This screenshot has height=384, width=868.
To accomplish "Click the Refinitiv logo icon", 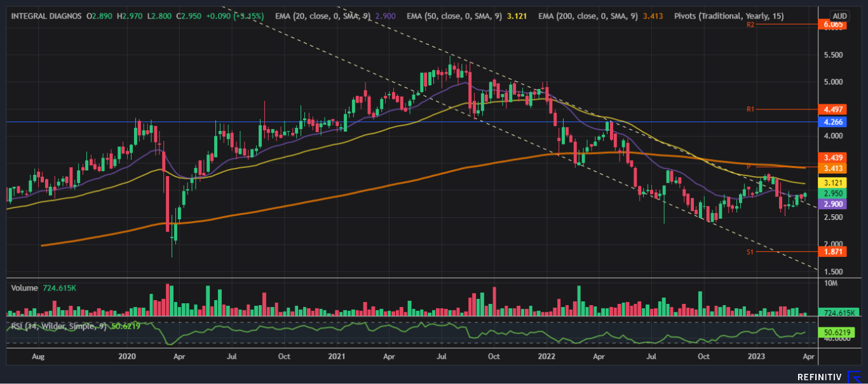I will coord(855,378).
